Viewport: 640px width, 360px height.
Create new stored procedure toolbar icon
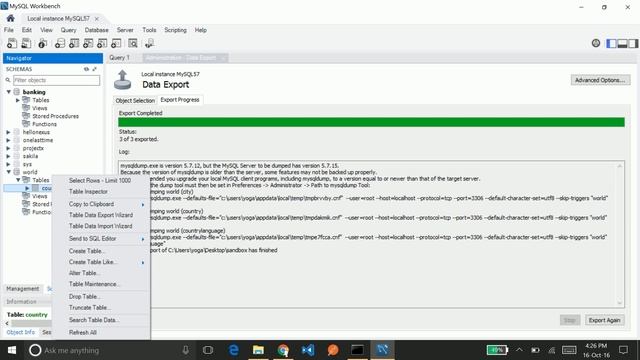click(102, 43)
